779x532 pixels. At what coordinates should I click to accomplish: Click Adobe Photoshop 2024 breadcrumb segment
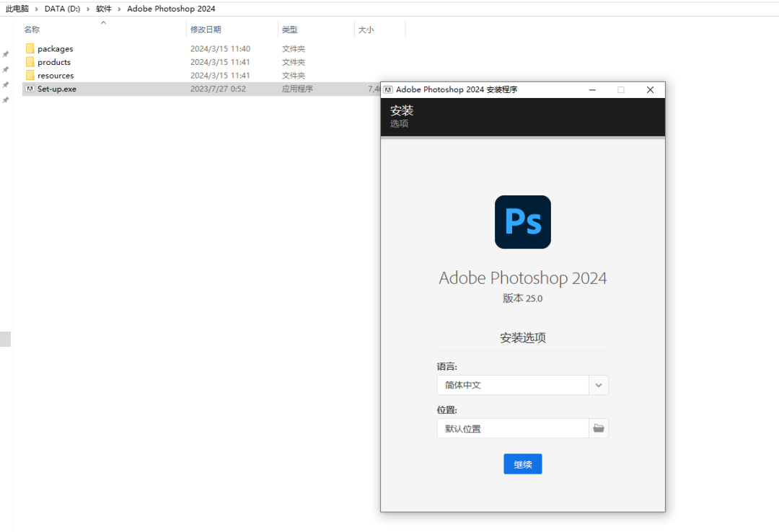[171, 9]
